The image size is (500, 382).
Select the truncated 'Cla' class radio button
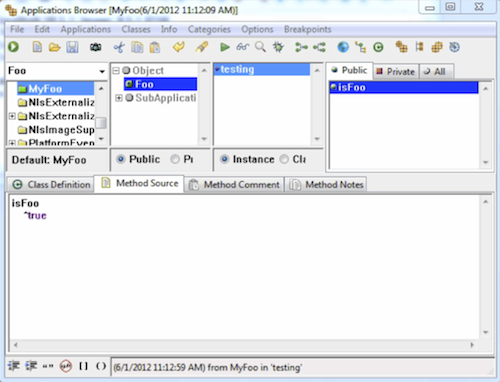(284, 159)
